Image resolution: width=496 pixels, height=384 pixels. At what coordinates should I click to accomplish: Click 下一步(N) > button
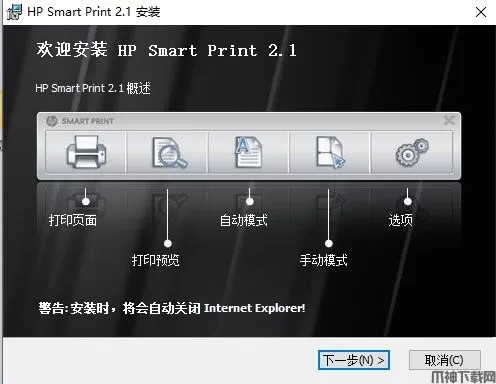354,360
